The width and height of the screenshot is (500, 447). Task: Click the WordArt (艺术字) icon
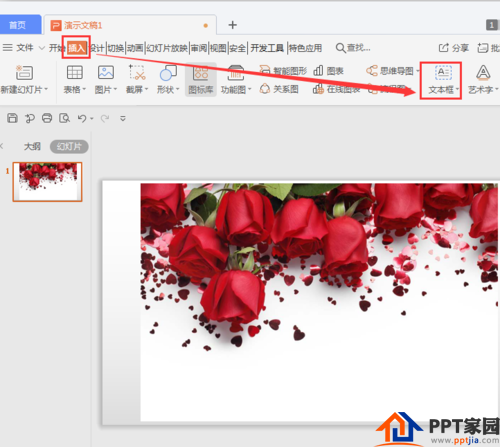pos(483,72)
